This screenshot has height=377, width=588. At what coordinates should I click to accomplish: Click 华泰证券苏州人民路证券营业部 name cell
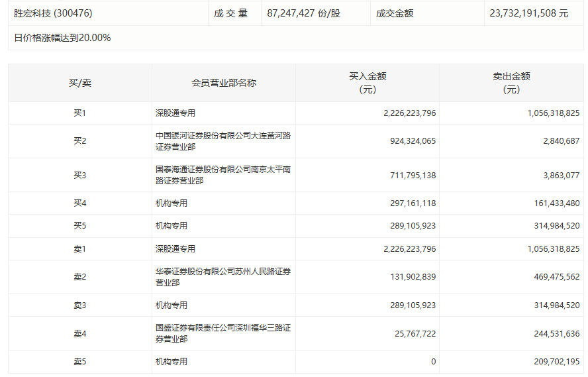coord(223,277)
